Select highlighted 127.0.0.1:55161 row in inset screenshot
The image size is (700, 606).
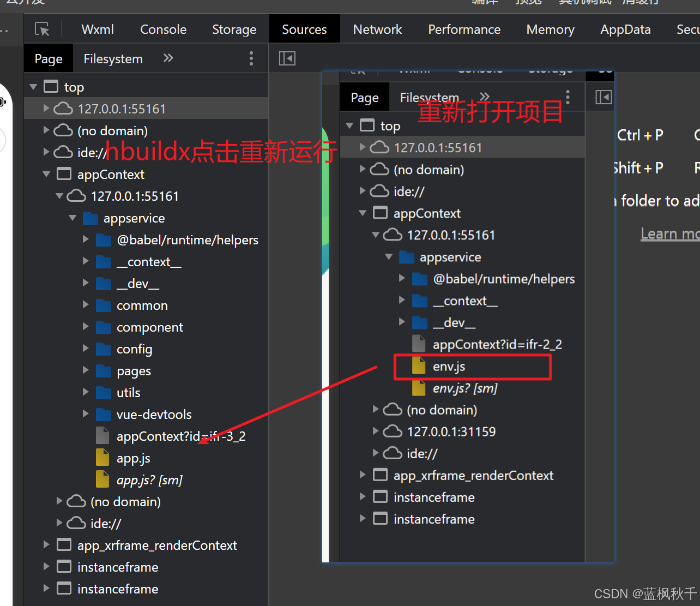[x=462, y=147]
